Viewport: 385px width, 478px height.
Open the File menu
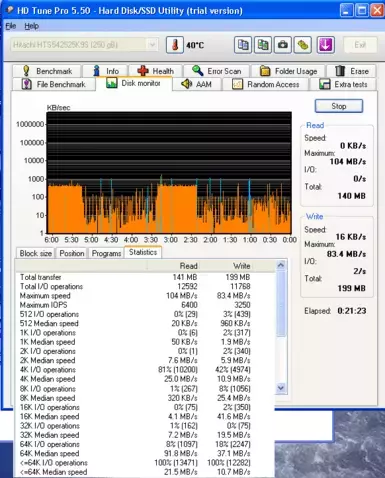(11, 26)
